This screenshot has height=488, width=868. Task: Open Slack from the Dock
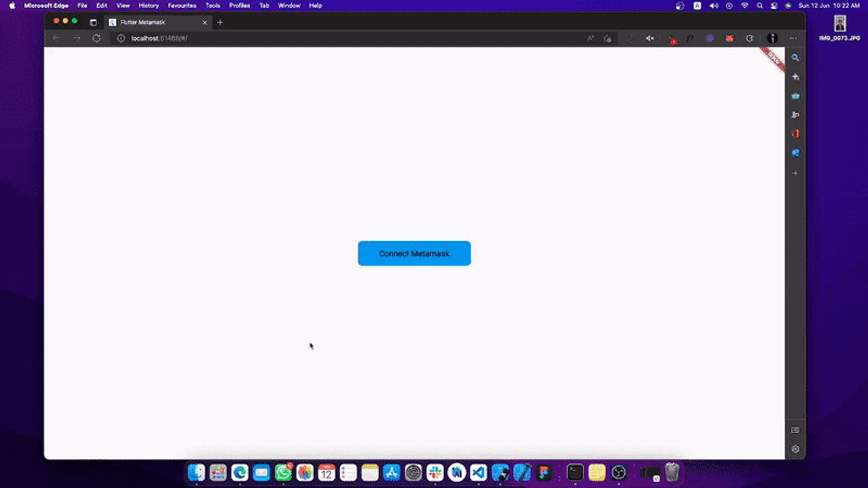coord(435,473)
